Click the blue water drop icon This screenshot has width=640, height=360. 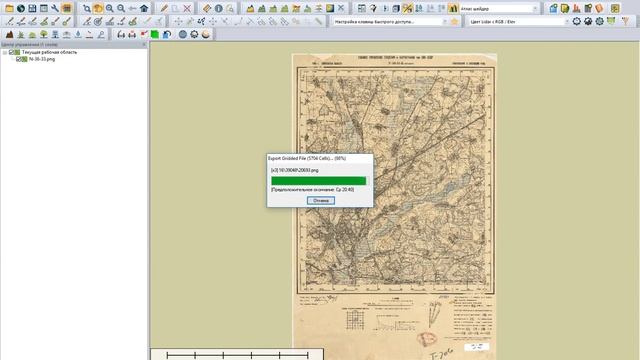coord(78,35)
